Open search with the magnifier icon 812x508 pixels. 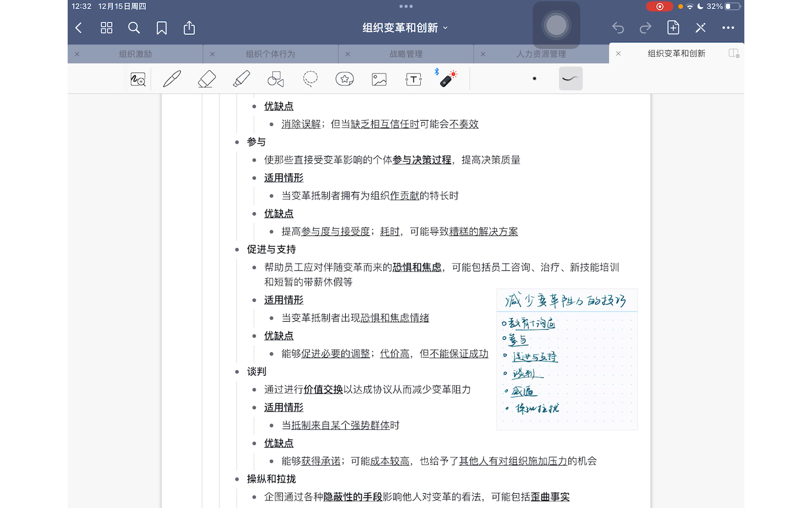click(x=134, y=28)
